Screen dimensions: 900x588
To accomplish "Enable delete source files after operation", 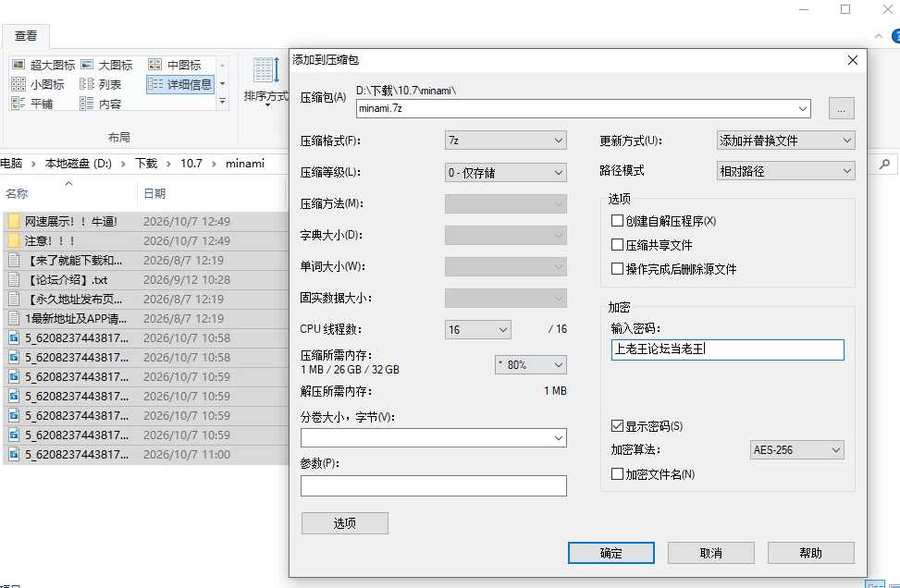I will (x=618, y=268).
